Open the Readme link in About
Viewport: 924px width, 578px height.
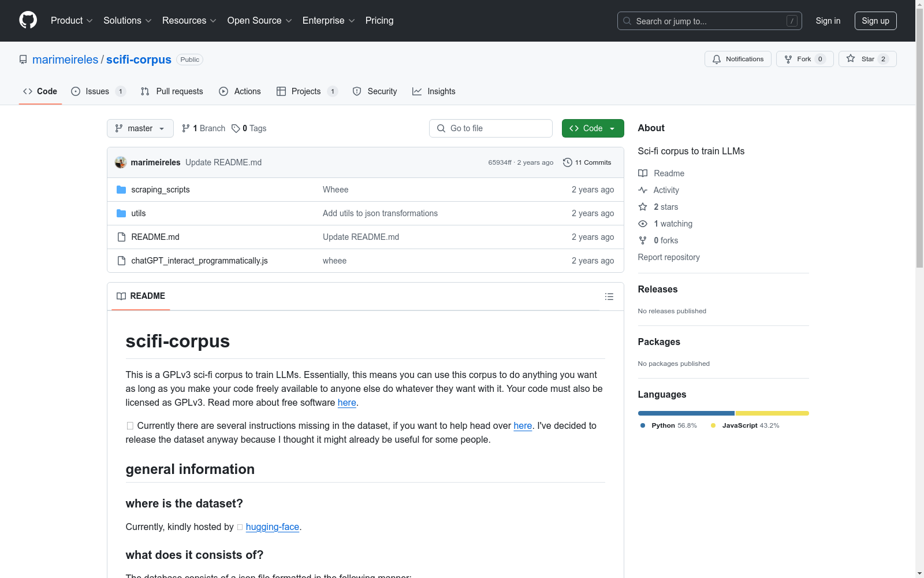[661, 173]
